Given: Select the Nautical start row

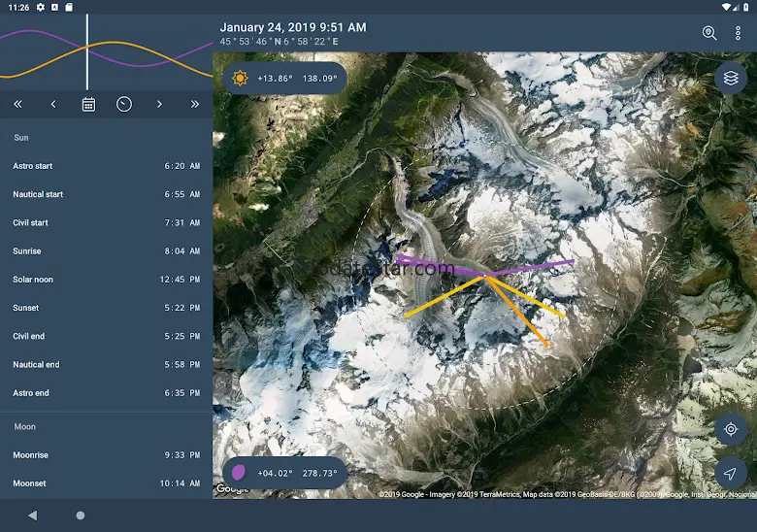Looking at the screenshot, I should [106, 194].
